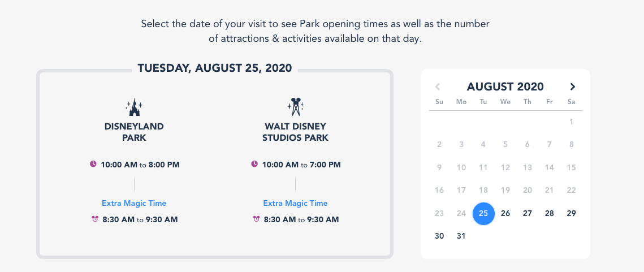
Task: Select August 30 on the calendar
Action: 439,236
